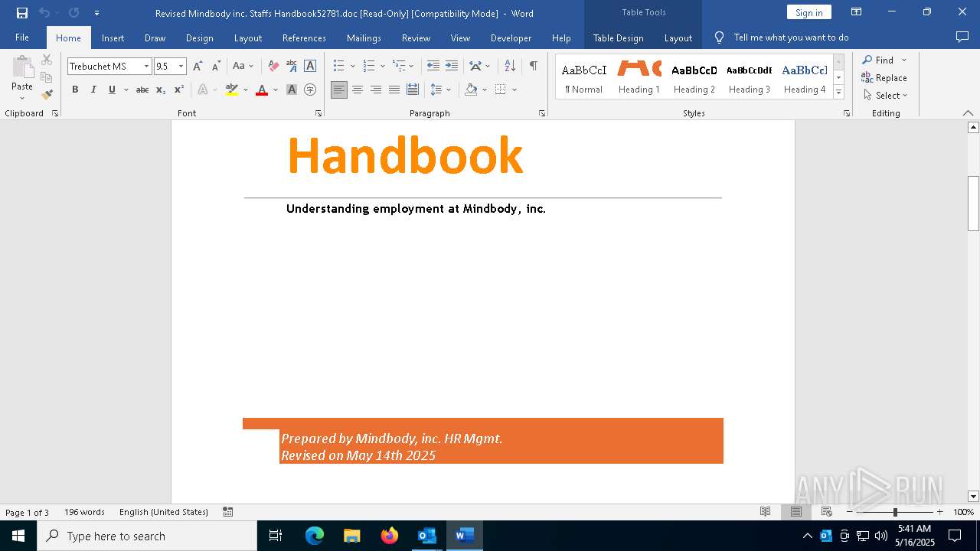Viewport: 980px width, 551px height.
Task: Click Replace button
Action: coord(884,77)
